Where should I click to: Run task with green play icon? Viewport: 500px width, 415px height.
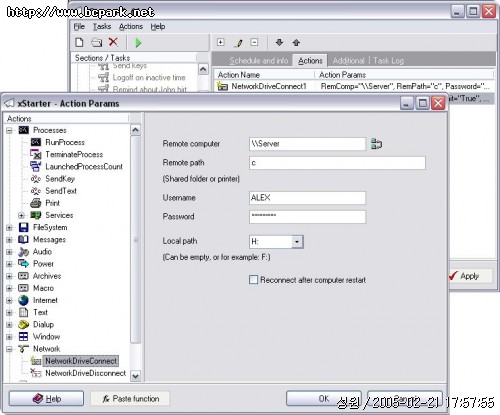(138, 43)
